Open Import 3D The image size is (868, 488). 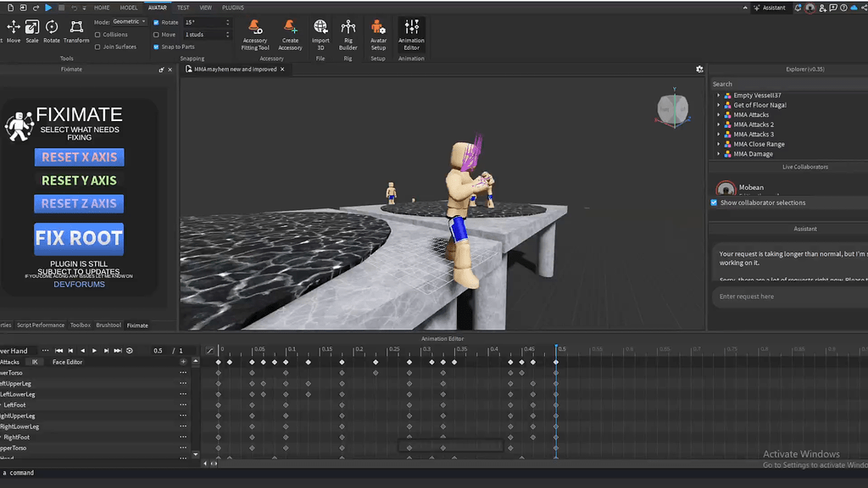320,35
